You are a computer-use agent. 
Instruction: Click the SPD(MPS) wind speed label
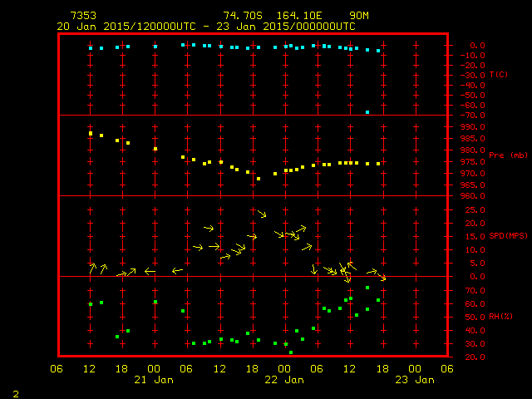[x=508, y=236]
